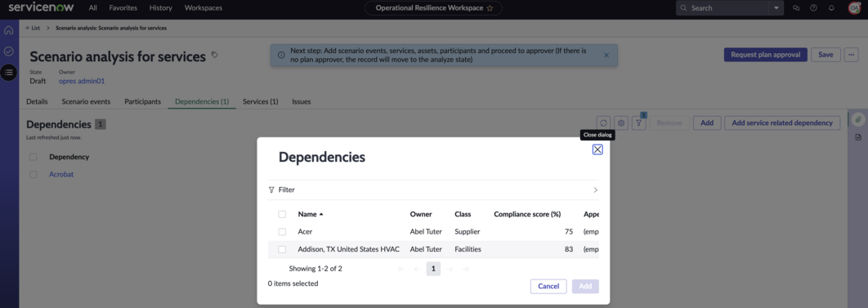Click Add service related dependency

click(x=782, y=123)
